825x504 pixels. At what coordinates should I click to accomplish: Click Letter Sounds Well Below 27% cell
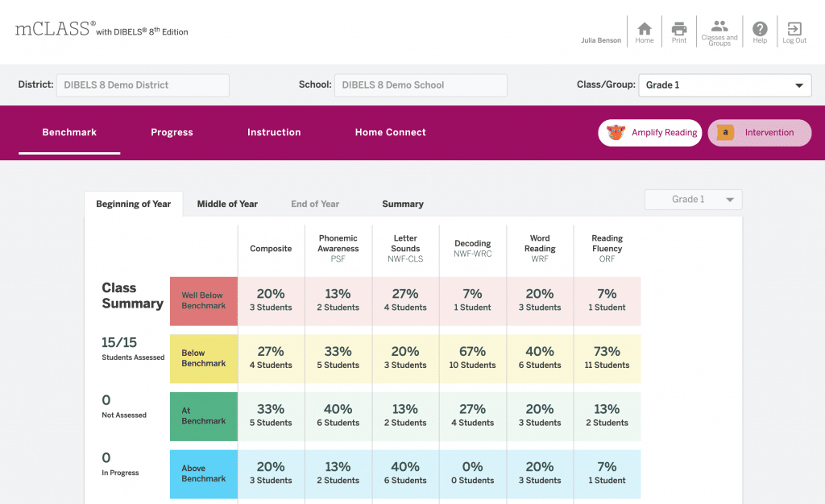(x=405, y=301)
